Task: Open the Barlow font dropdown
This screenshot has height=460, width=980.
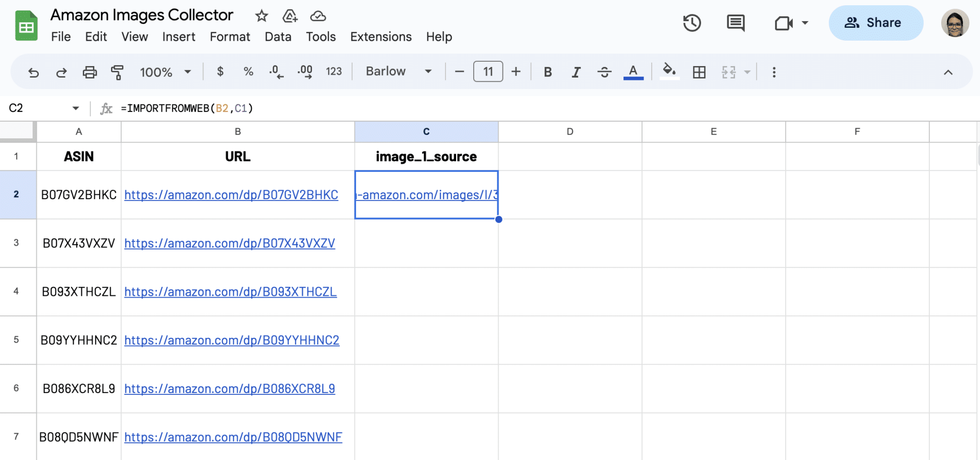Action: tap(397, 71)
